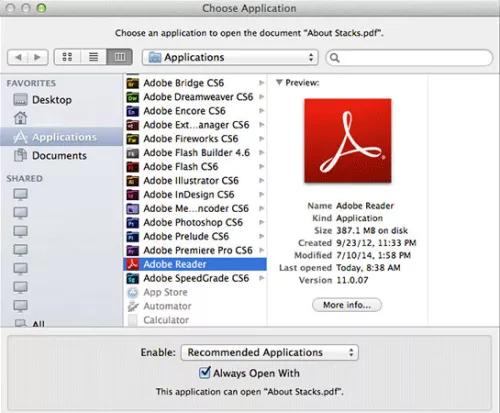Click the 'Version 11.0.07' value
Viewport: 500px width, 413px height.
(352, 280)
